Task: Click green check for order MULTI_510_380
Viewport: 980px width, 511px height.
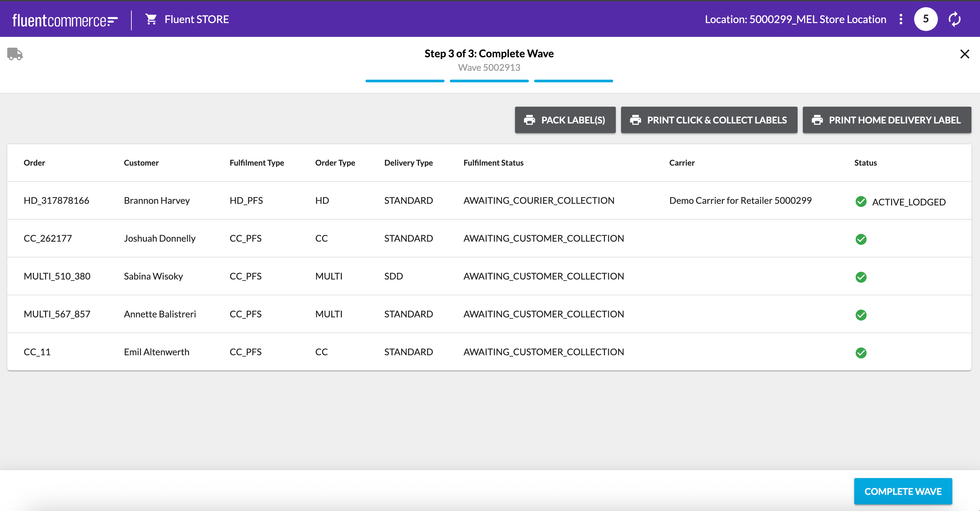Action: [x=861, y=277]
